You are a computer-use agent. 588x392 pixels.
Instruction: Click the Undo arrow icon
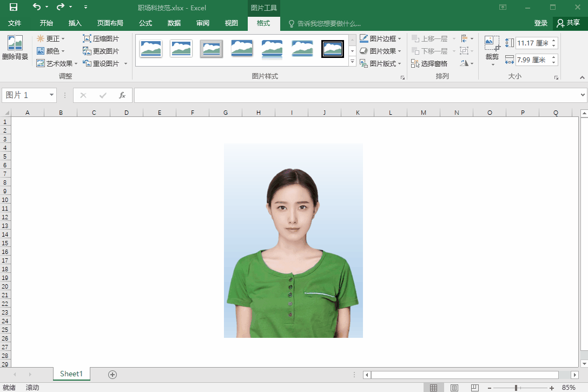point(36,7)
